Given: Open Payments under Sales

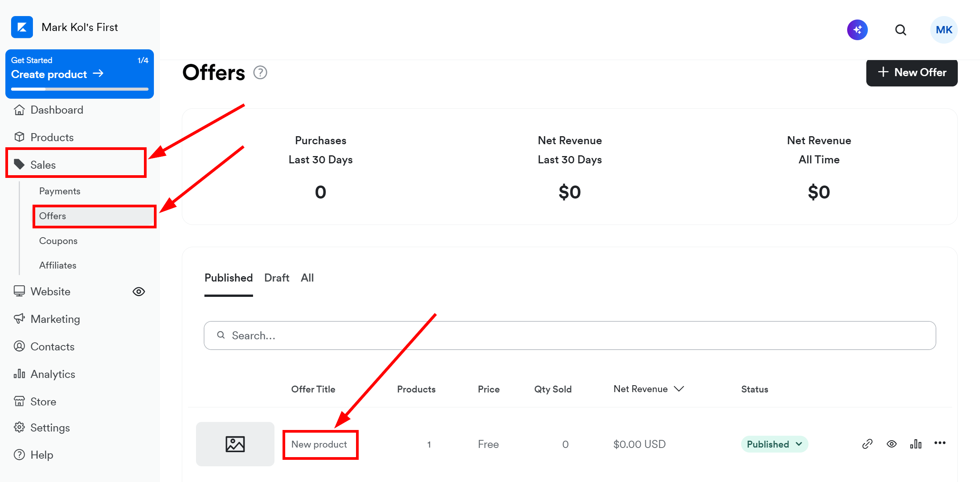Looking at the screenshot, I should (x=60, y=191).
